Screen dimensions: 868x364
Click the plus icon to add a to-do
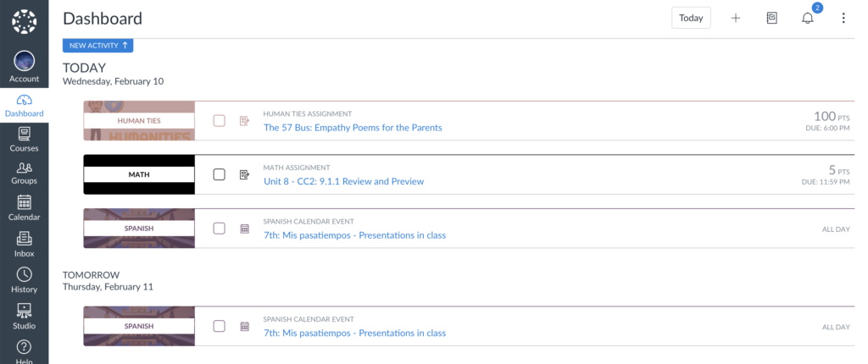735,19
